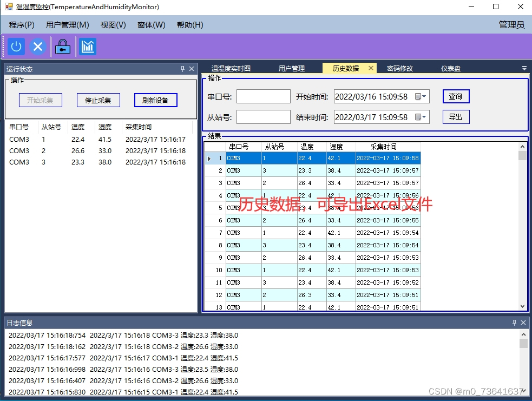Image resolution: width=532 pixels, height=401 pixels.
Task: Click the 导出 button
Action: [456, 117]
